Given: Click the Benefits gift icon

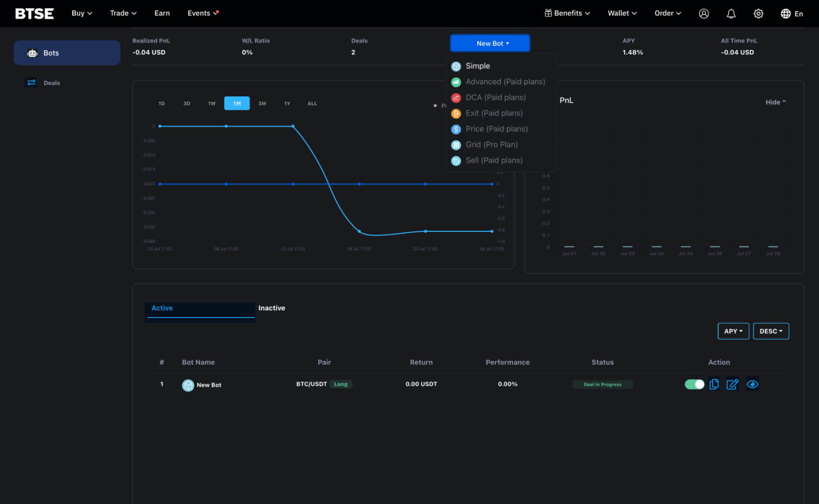Looking at the screenshot, I should (548, 13).
